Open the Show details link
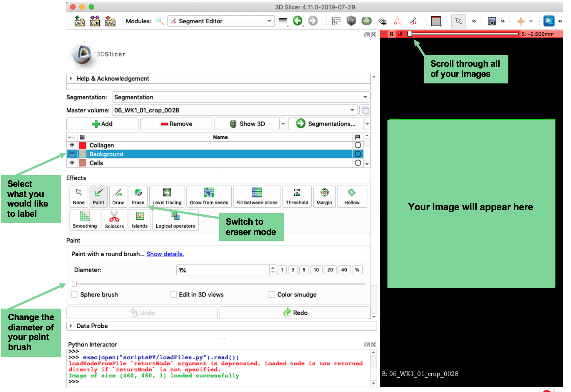This screenshot has height=392, width=571. pyautogui.click(x=165, y=254)
